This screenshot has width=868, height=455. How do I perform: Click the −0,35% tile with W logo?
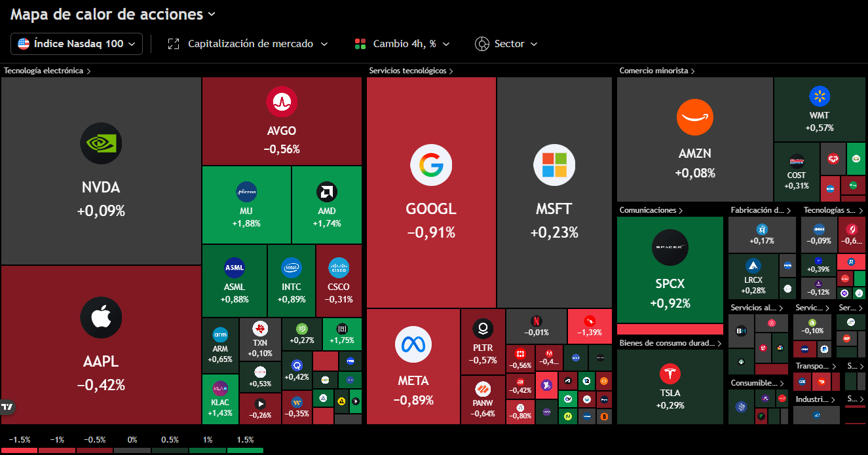click(297, 406)
